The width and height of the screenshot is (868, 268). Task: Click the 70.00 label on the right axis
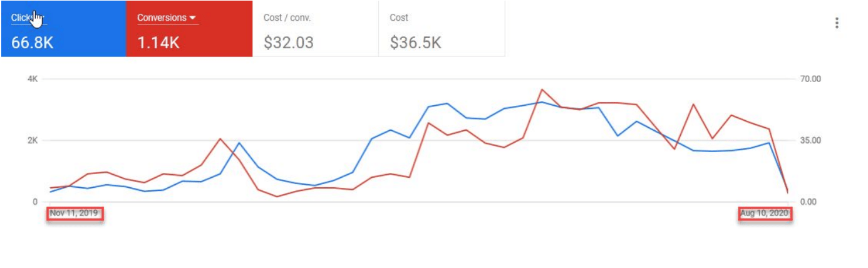pyautogui.click(x=810, y=79)
